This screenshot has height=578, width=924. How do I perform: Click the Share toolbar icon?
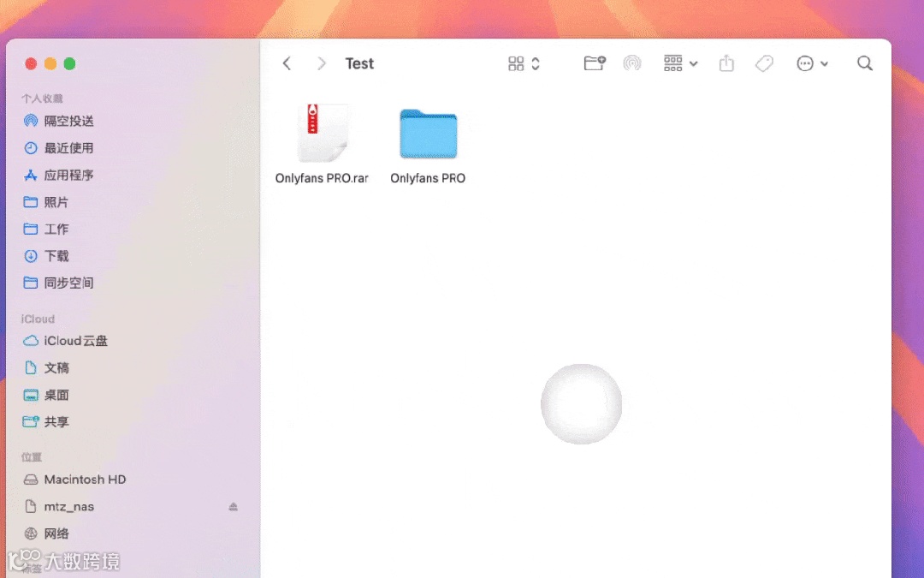coord(726,63)
